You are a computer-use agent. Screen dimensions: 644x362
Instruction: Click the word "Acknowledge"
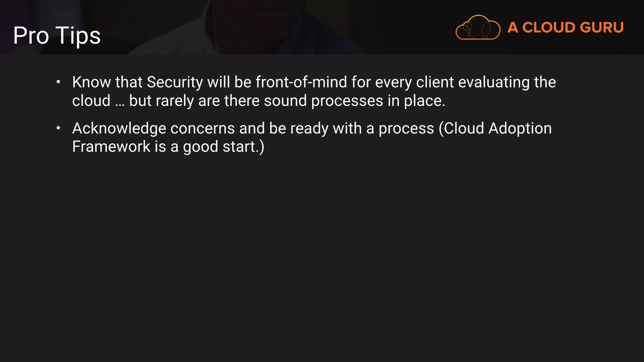tap(119, 129)
